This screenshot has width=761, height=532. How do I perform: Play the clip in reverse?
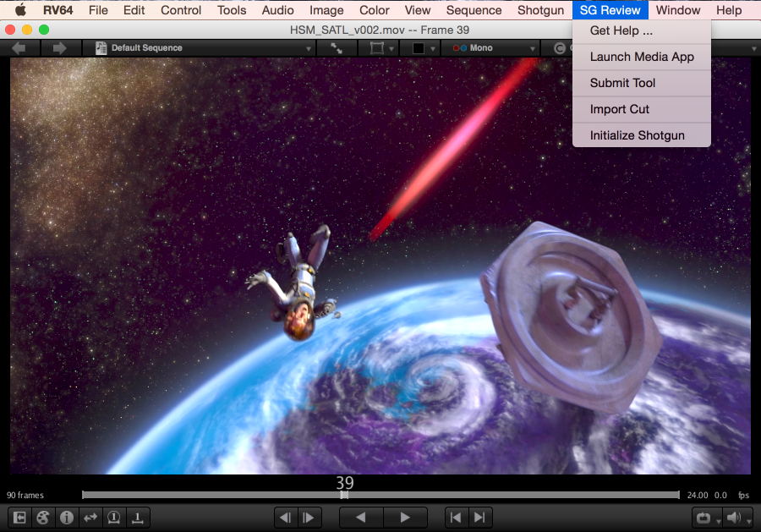click(360, 518)
